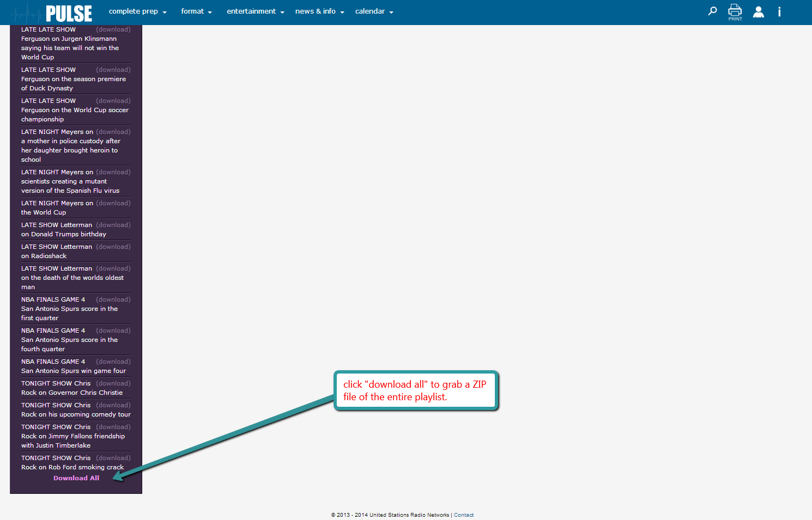Click the info 'i' icon
812x520 pixels.
(x=779, y=11)
